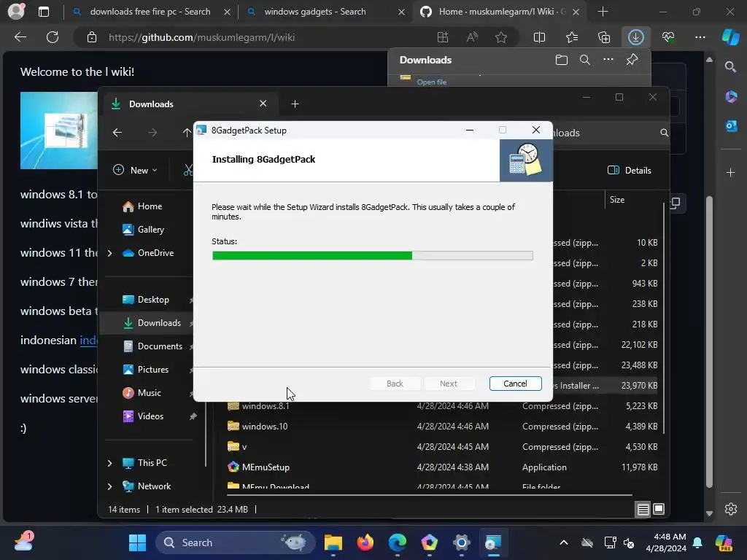Screen dimensions: 747x560
Task: Click wiki image thumbnail on GitHub page
Action: pyautogui.click(x=59, y=131)
